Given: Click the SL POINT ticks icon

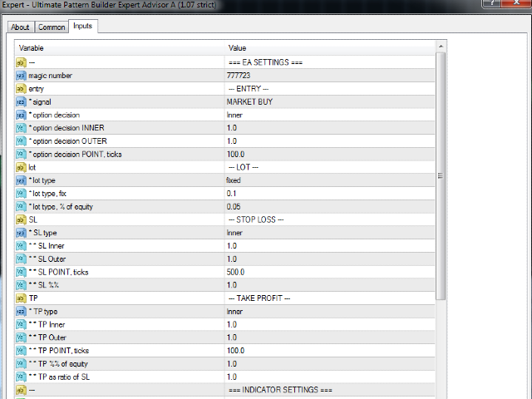Looking at the screenshot, I should point(21,272).
